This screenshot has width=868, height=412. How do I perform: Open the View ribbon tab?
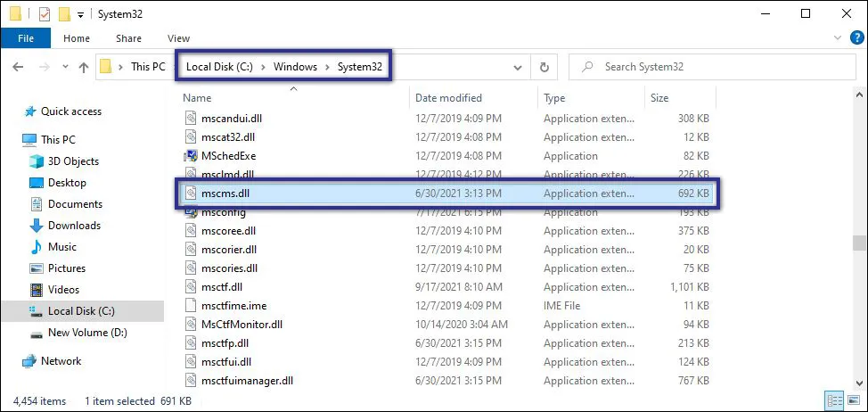(178, 38)
